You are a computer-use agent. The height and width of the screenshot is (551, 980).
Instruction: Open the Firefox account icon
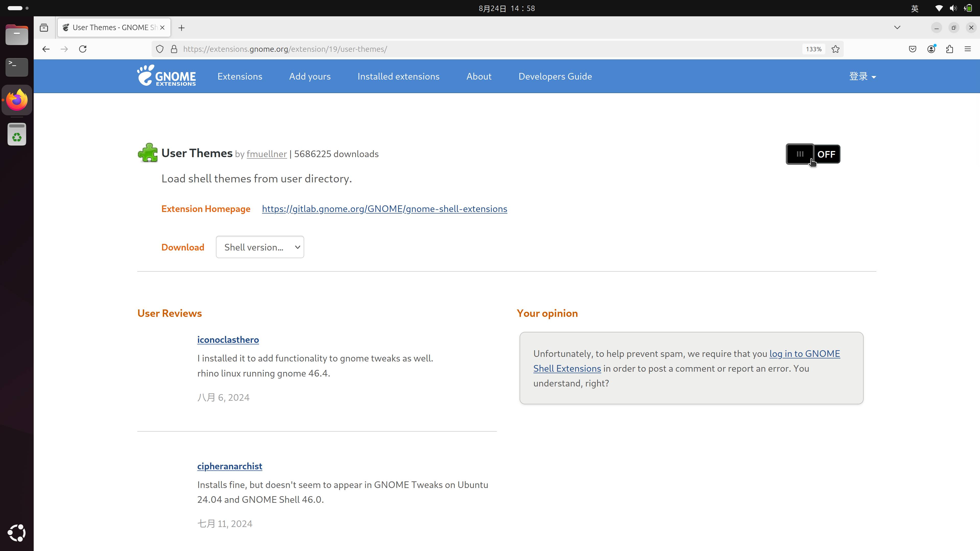(x=931, y=49)
